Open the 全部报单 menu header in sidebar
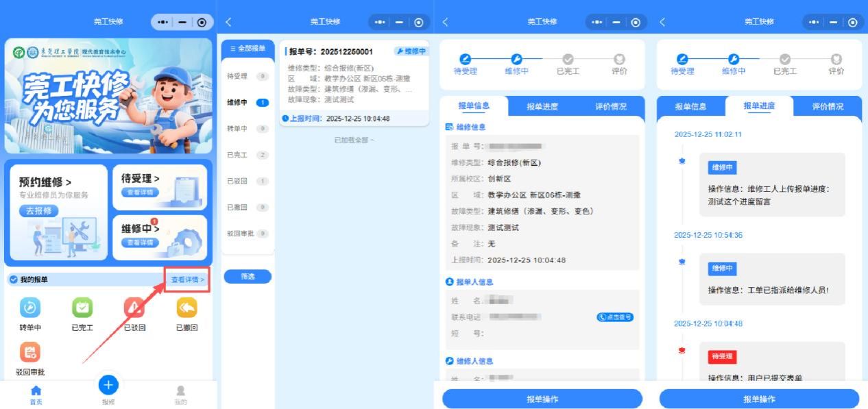 point(248,49)
